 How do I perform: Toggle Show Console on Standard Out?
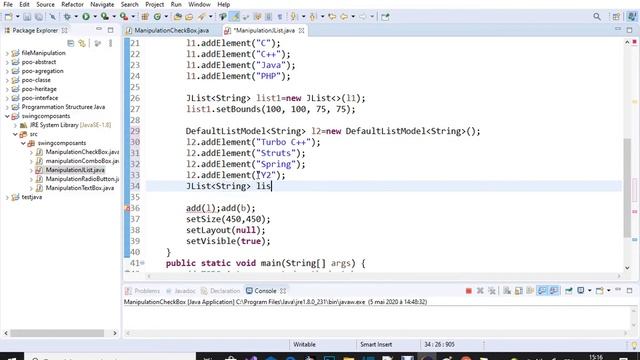(x=542, y=291)
